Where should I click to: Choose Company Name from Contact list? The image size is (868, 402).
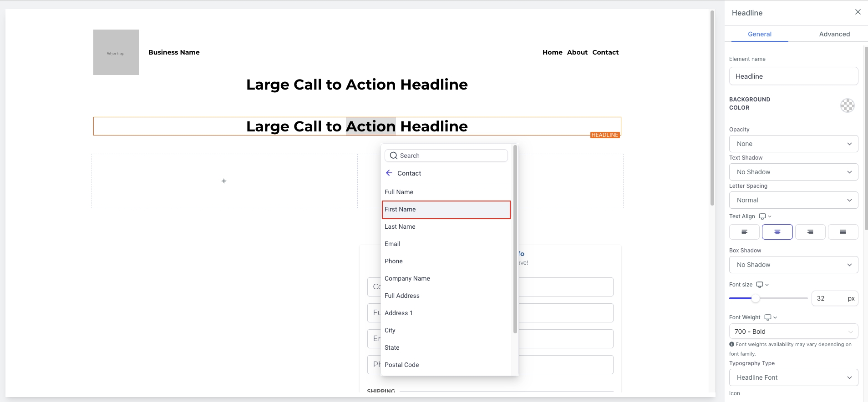[x=407, y=278]
